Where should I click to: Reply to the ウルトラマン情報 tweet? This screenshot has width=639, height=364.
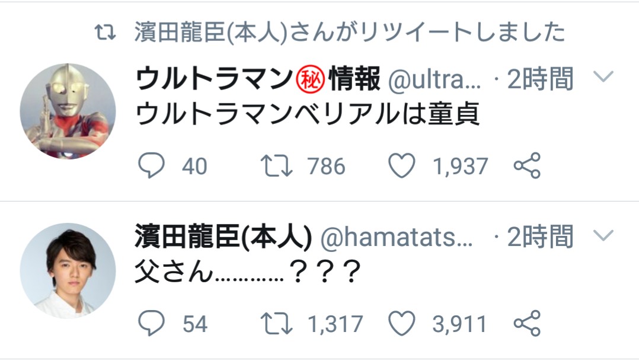(x=151, y=167)
